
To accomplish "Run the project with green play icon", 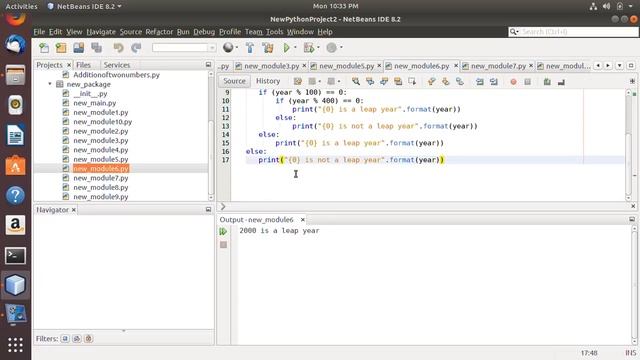I will [x=286, y=48].
